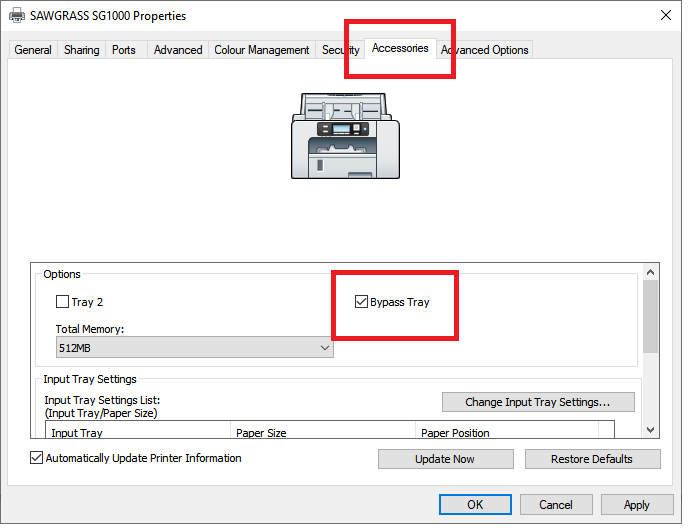688x530 pixels.
Task: Click the Update Now button
Action: click(x=445, y=459)
